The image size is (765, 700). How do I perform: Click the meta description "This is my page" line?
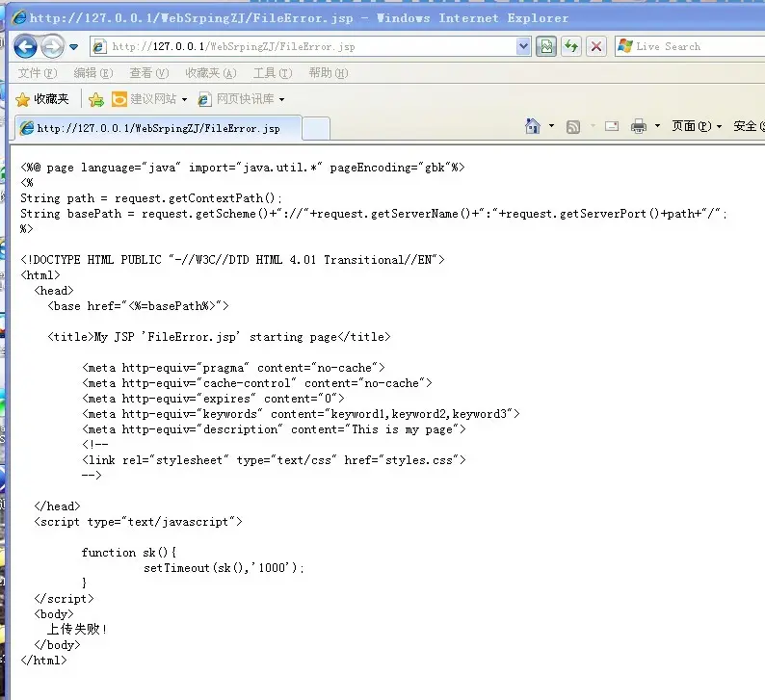[274, 429]
